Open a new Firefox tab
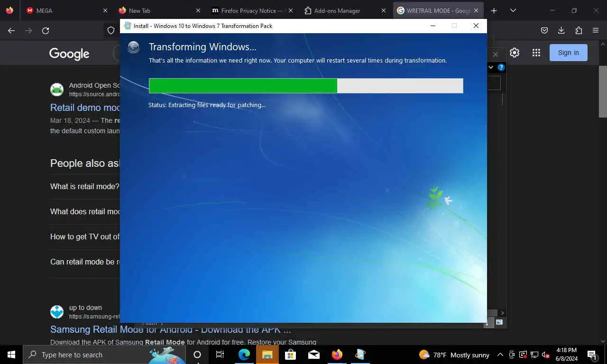This screenshot has height=364, width=607. (x=494, y=10)
